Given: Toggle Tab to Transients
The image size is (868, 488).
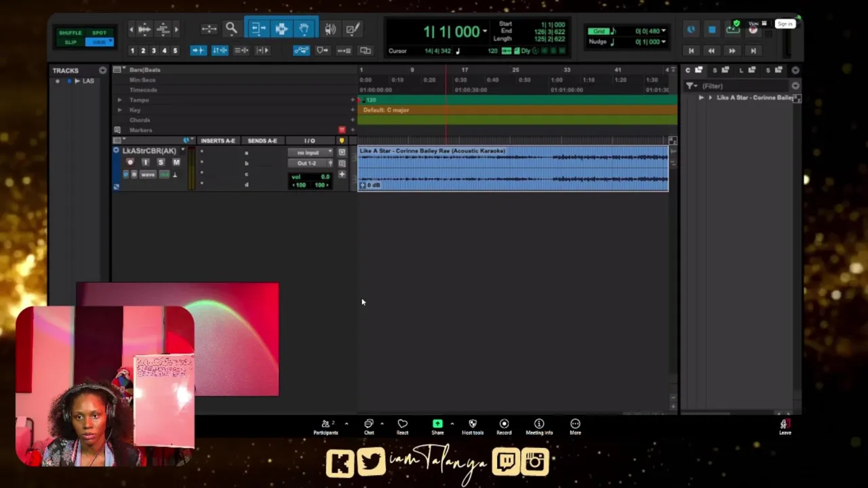Looking at the screenshot, I should point(198,50).
